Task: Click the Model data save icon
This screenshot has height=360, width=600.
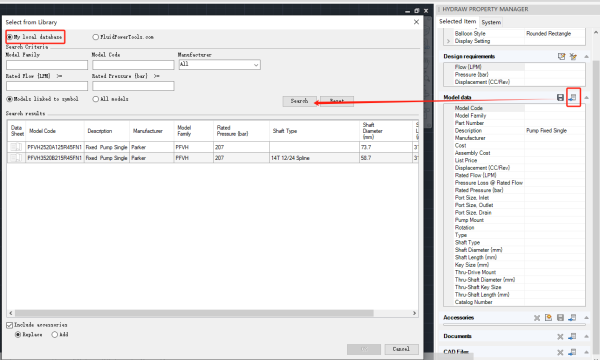Action: tap(560, 98)
